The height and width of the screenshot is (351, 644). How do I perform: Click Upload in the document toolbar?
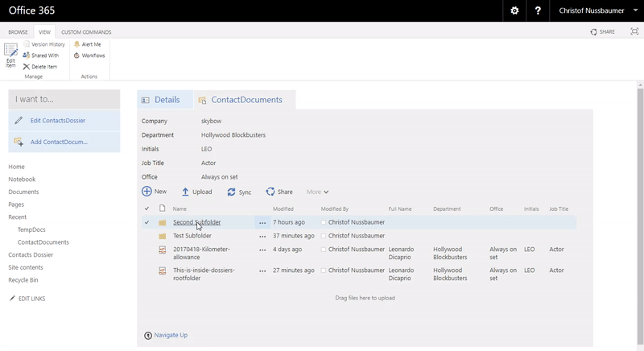tap(196, 192)
